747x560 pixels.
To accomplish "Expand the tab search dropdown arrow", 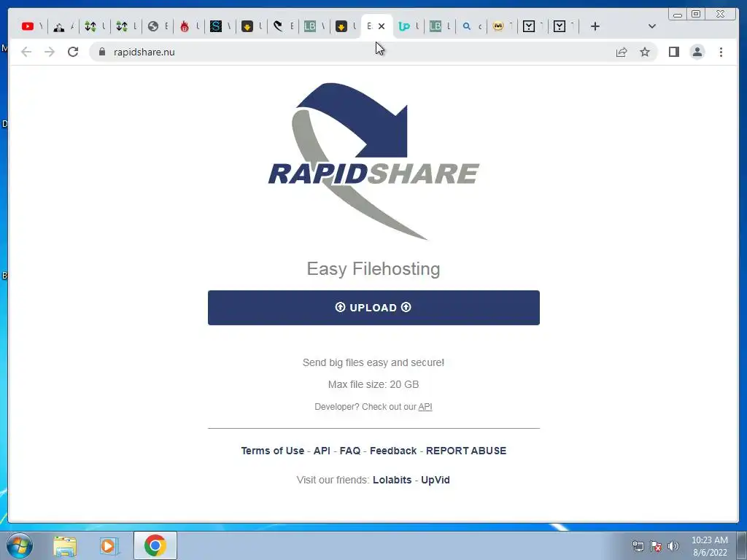I will coord(652,26).
